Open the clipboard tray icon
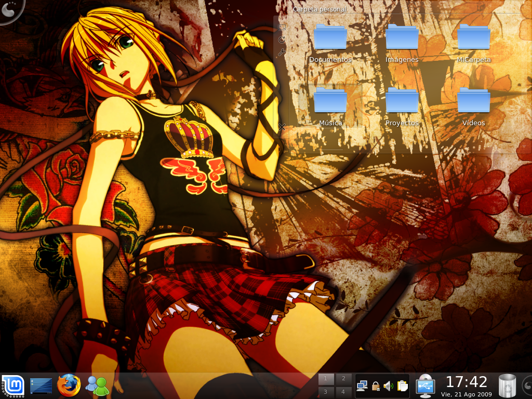 coord(403,386)
